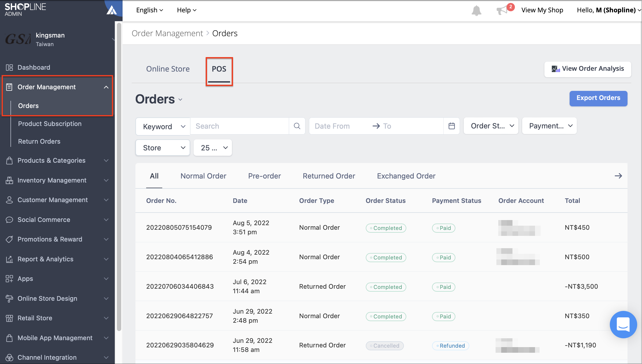Viewport: 642px width, 364px height.
Task: Expand the kingsman shop switcher
Action: [113, 39]
